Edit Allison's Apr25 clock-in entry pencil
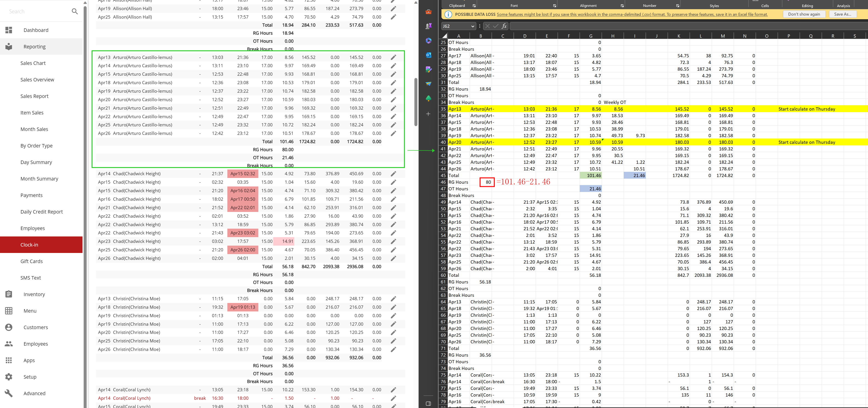This screenshot has width=868, height=408. point(393,17)
